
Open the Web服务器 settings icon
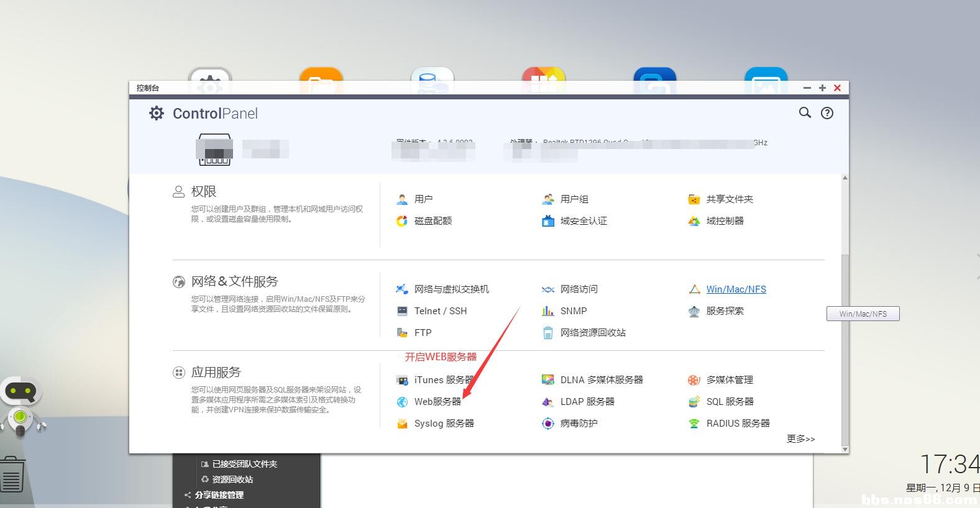click(x=402, y=402)
